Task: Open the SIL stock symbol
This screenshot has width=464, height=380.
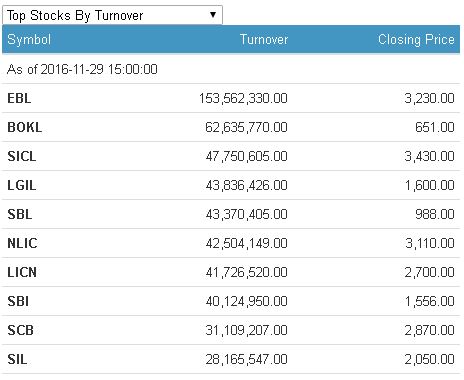Action: pos(17,359)
